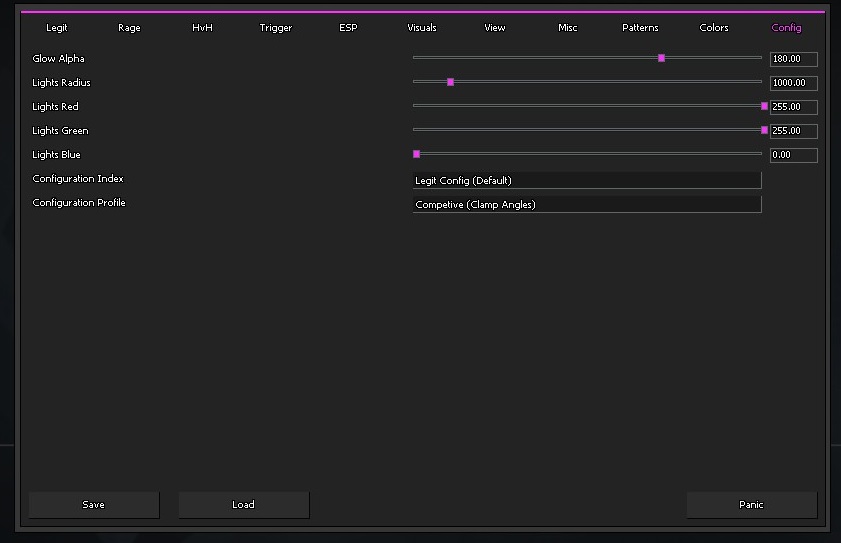The width and height of the screenshot is (841, 543).
Task: Open the Trigger tab
Action: tap(276, 28)
